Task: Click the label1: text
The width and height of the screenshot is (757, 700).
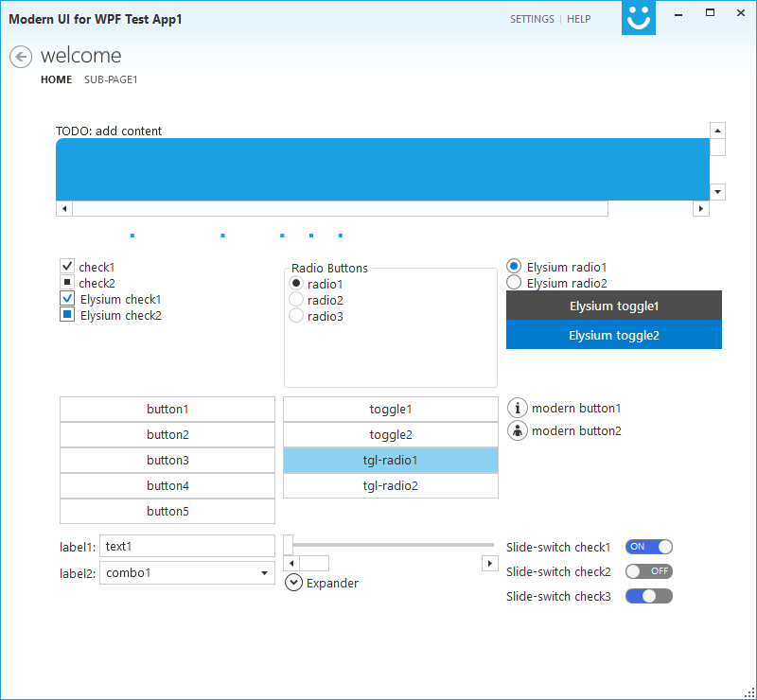Action: [78, 547]
